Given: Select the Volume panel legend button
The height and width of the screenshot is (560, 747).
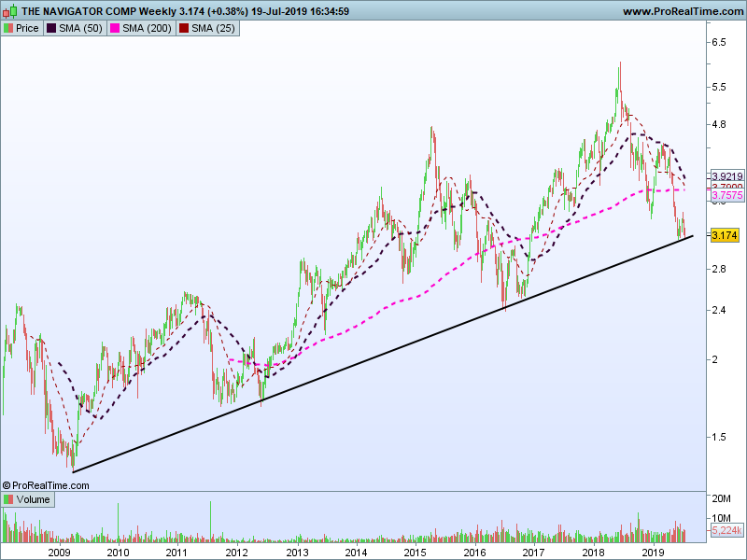Looking at the screenshot, I should [28, 499].
